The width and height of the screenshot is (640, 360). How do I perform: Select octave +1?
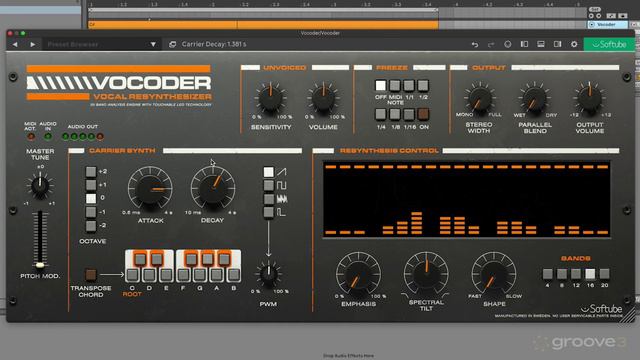(91, 185)
